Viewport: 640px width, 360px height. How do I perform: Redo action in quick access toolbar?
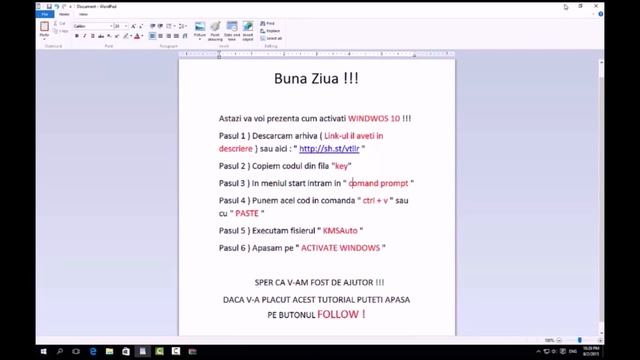tap(64, 7)
